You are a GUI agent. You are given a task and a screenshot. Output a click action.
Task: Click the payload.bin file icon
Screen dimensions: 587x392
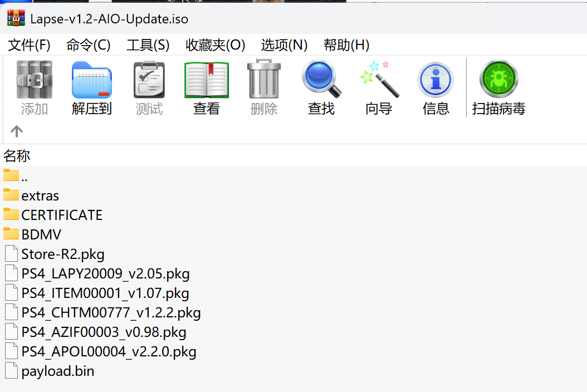tap(11, 370)
